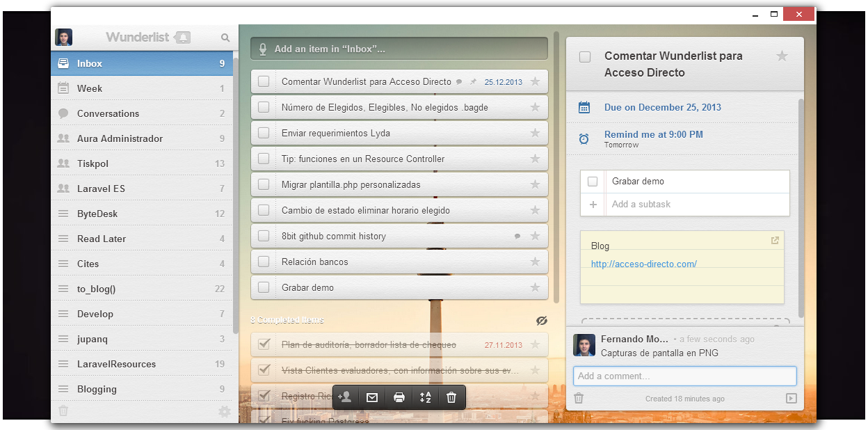Open the Tiskpol list
Viewport: 868px width, 430px height.
pyautogui.click(x=142, y=164)
